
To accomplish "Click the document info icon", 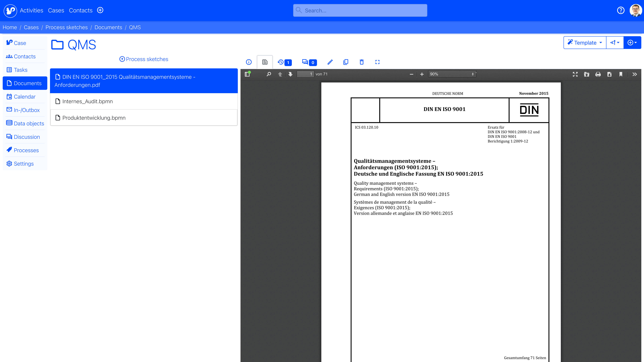I will point(249,62).
